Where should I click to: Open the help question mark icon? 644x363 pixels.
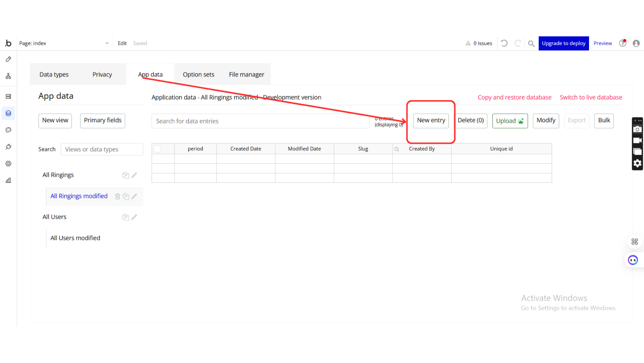click(623, 43)
